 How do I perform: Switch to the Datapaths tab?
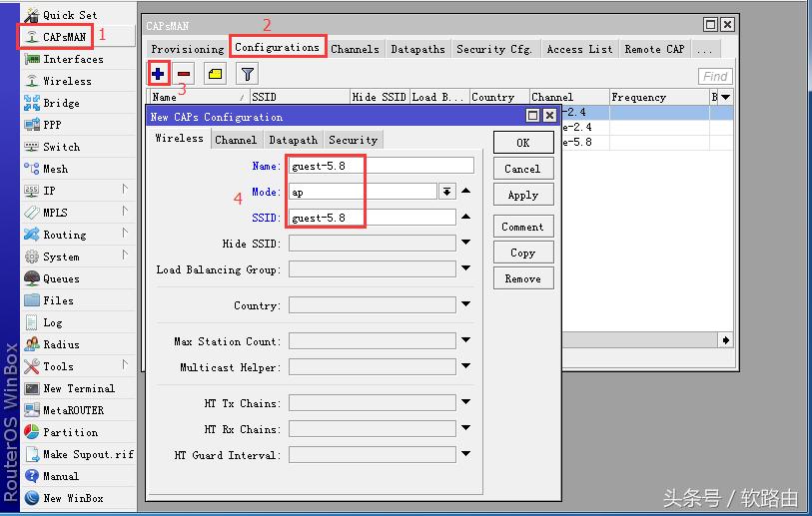[417, 49]
